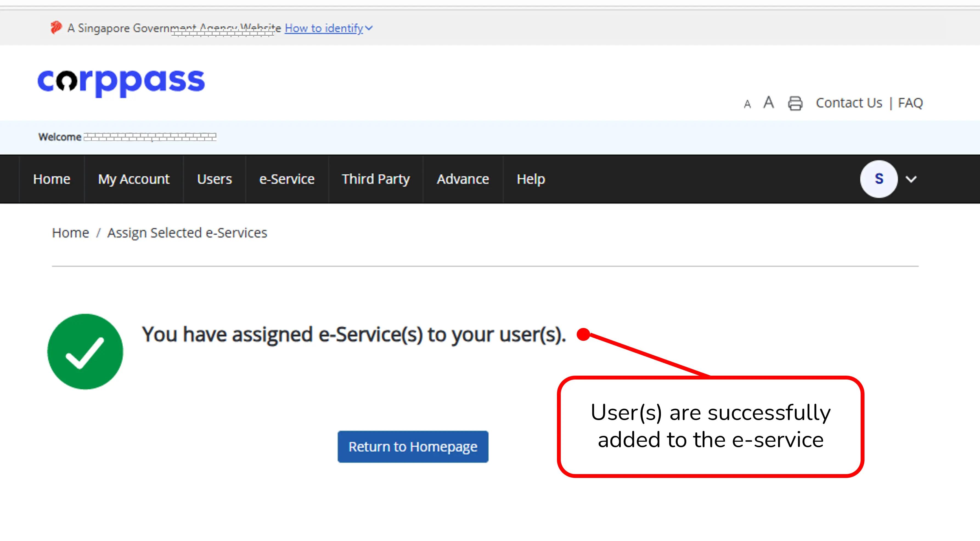Open the Users menu
This screenshot has width=980, height=541.
[214, 179]
